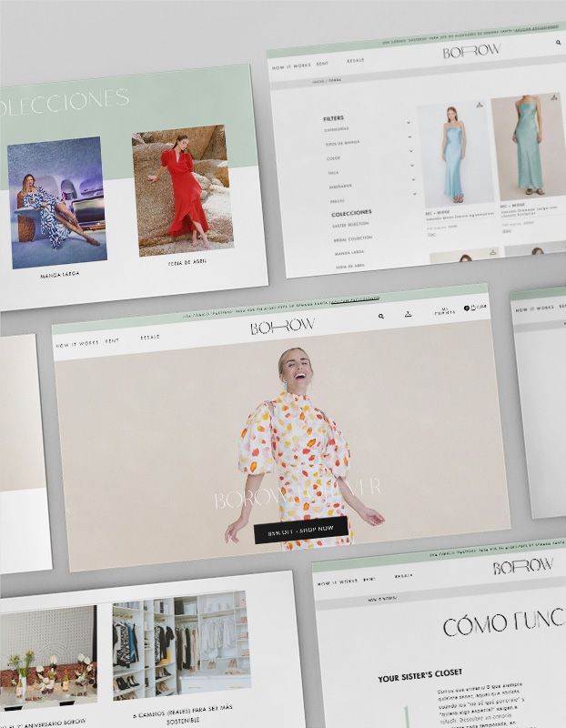The image size is (566, 728).
Task: Open the hanger wishlist icon in homepage header
Action: [x=408, y=314]
